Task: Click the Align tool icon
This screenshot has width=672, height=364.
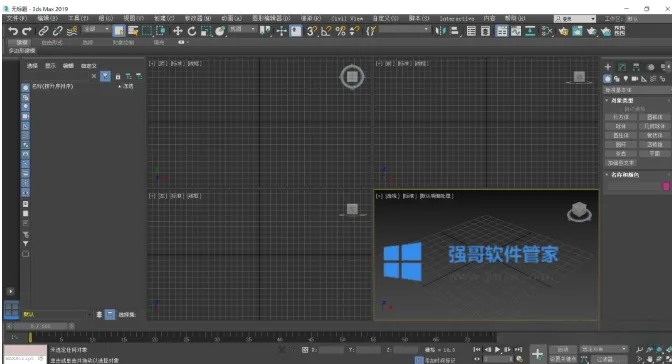Action: 454,31
